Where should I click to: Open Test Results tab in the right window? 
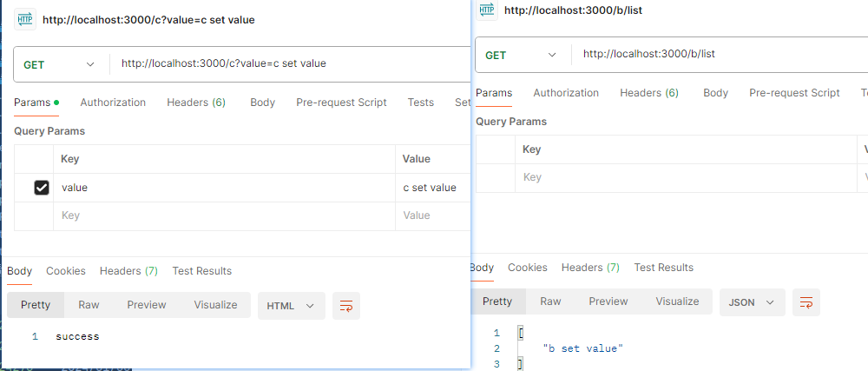coord(664,268)
